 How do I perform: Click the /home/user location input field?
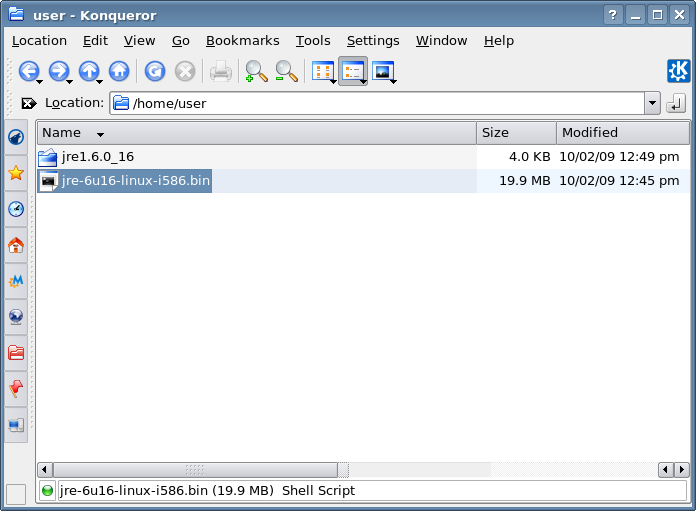(377, 103)
